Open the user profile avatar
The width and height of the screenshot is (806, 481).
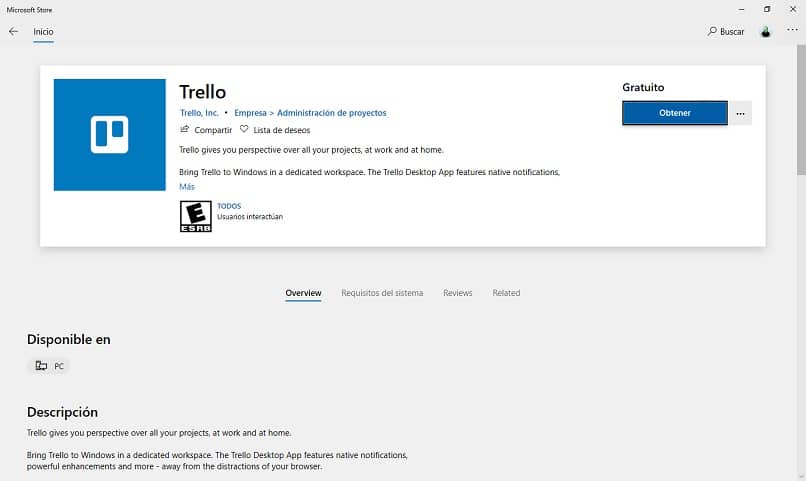[766, 32]
